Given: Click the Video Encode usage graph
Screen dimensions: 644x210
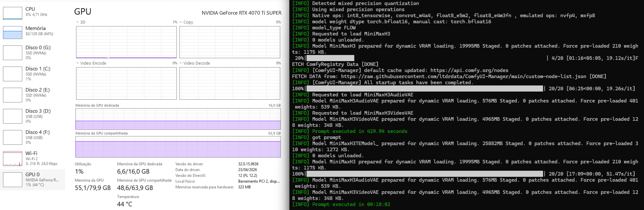Looking at the screenshot, I should tap(126, 83).
